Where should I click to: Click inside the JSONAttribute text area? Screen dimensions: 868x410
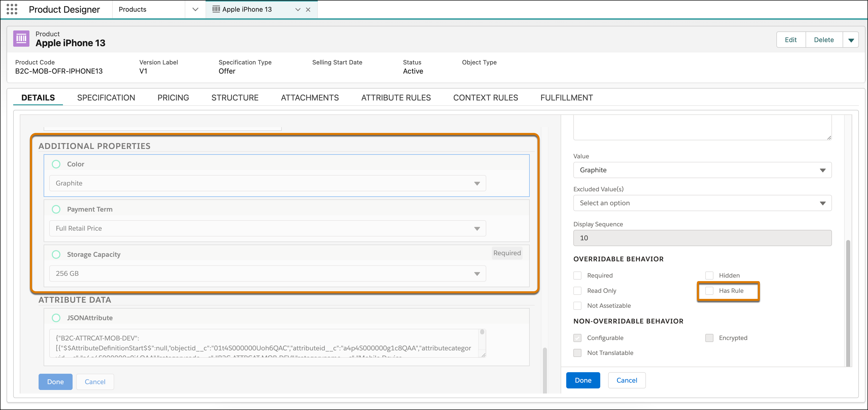pyautogui.click(x=264, y=343)
